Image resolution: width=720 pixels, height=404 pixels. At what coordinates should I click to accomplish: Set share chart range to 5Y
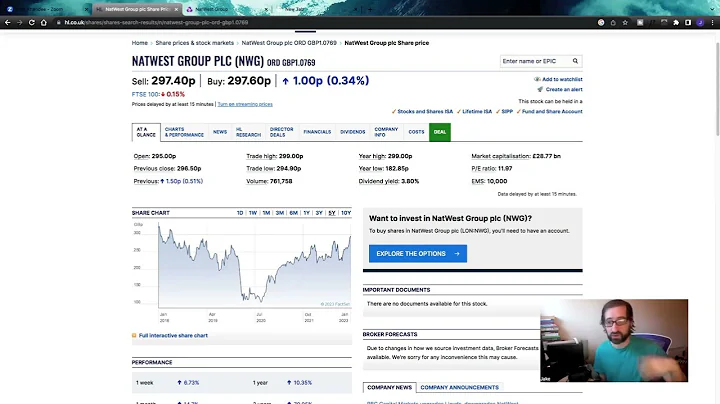click(332, 213)
